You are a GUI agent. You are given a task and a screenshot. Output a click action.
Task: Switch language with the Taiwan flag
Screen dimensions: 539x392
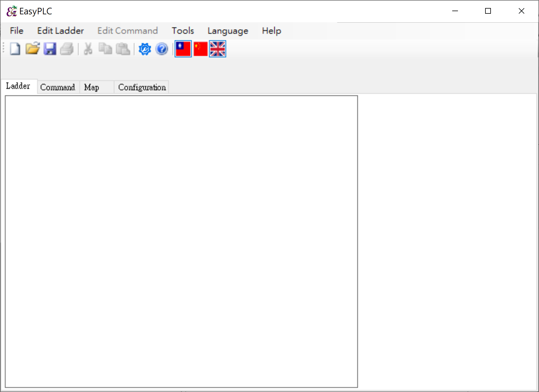(x=183, y=49)
